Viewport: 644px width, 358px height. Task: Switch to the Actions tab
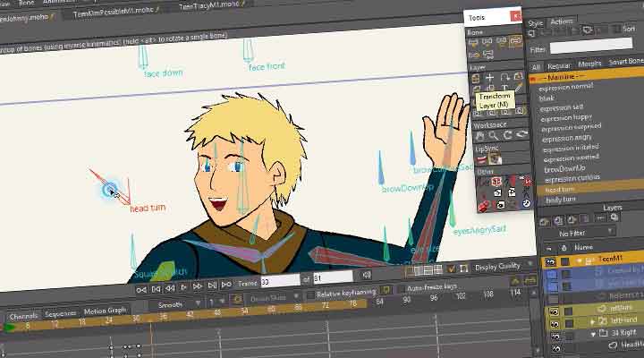pyautogui.click(x=562, y=21)
